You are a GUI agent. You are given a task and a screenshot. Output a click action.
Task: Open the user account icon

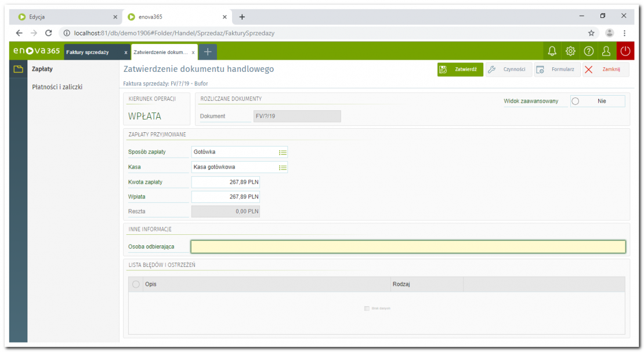[606, 51]
